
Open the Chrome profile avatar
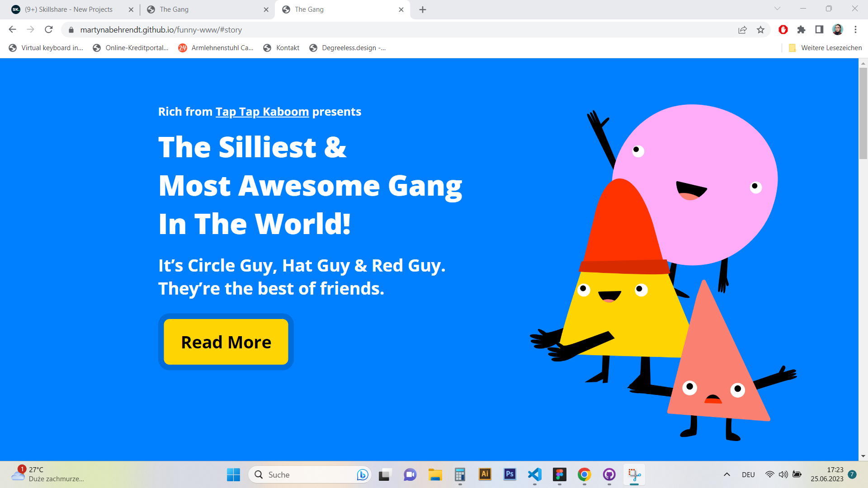point(838,29)
